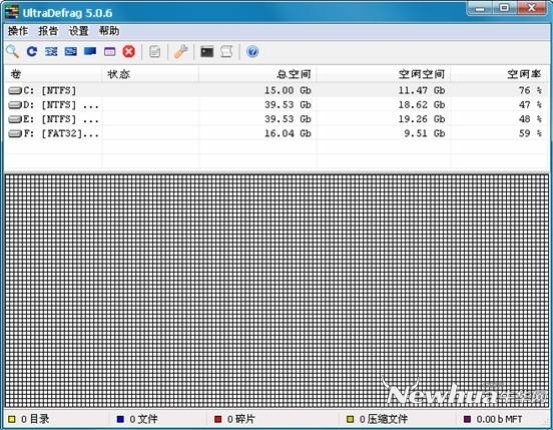Stop the job with the red X icon
Screen dimensions: 553x430
pos(129,52)
